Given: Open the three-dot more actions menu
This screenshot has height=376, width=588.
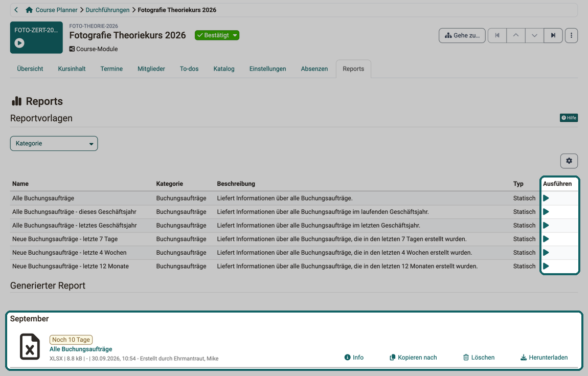Looking at the screenshot, I should pyautogui.click(x=571, y=35).
